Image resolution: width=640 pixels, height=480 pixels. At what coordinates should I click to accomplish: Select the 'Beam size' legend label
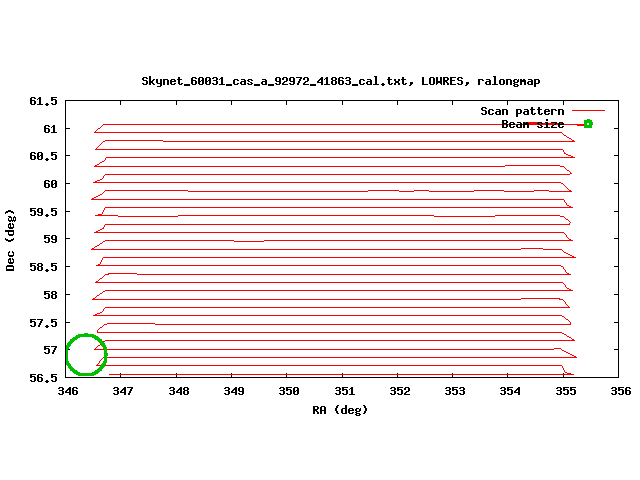point(533,124)
